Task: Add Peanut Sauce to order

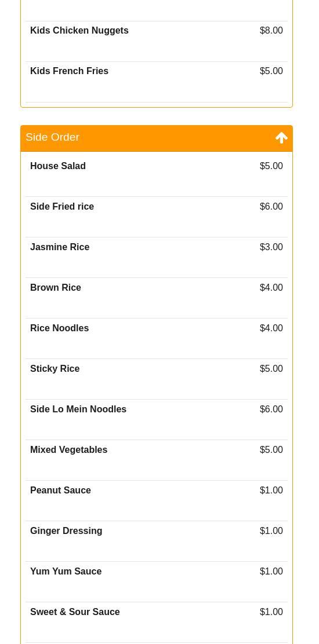Action: 157,501
